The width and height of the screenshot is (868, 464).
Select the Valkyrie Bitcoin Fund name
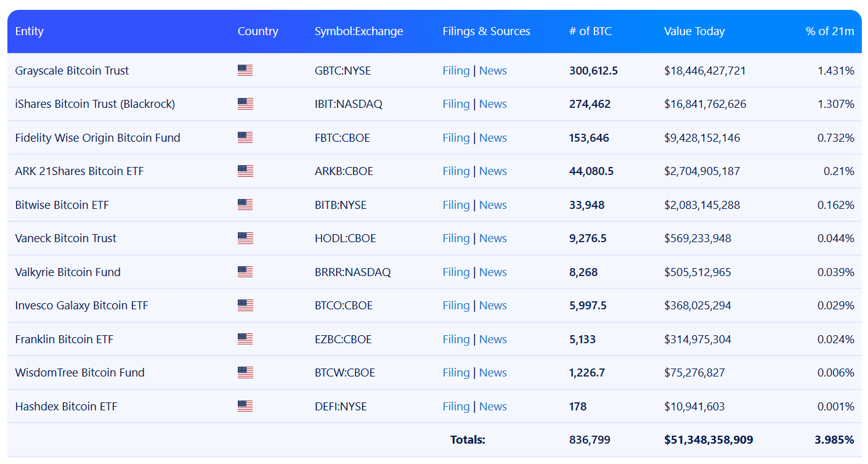point(68,272)
